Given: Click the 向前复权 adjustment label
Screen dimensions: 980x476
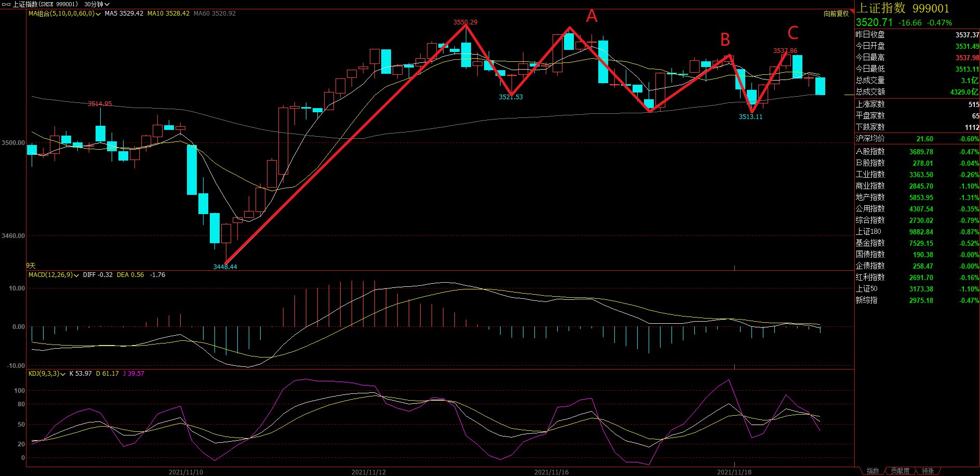Looking at the screenshot, I should [836, 14].
